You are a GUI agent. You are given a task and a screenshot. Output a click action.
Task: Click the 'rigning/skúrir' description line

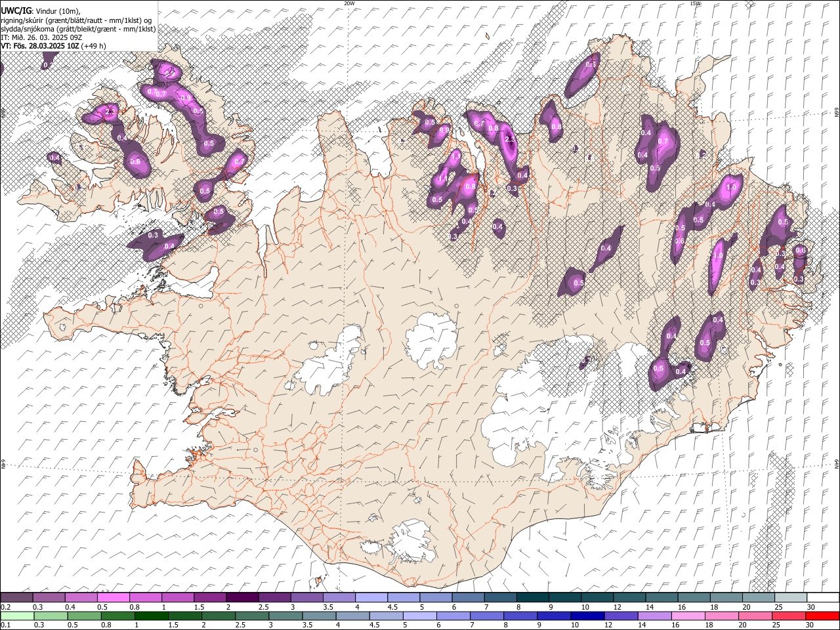point(76,20)
